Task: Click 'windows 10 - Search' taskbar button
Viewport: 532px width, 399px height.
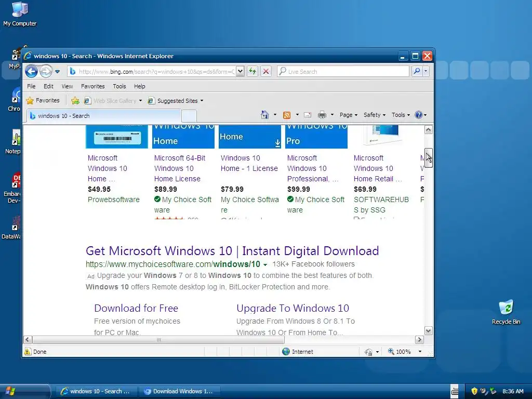Action: point(96,391)
